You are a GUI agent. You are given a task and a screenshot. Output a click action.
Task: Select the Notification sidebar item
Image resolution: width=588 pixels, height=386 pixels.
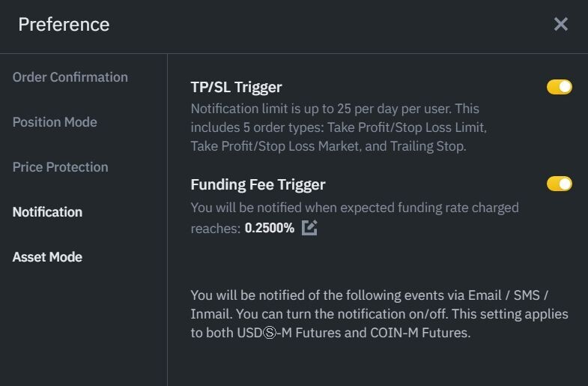(47, 212)
